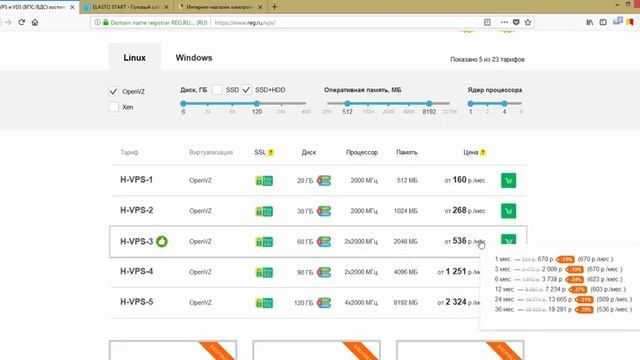The image size is (640, 360).
Task: Switch to the ELASTO START browser tab
Action: tap(126, 7)
